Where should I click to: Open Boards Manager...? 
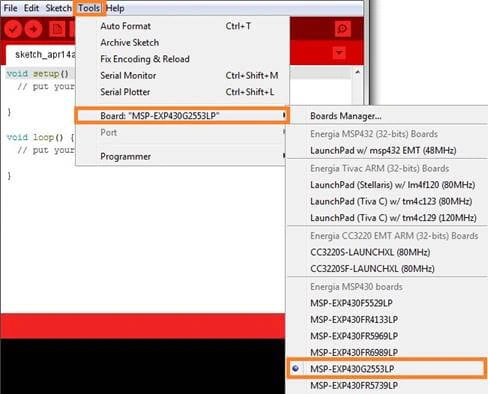pos(387,116)
